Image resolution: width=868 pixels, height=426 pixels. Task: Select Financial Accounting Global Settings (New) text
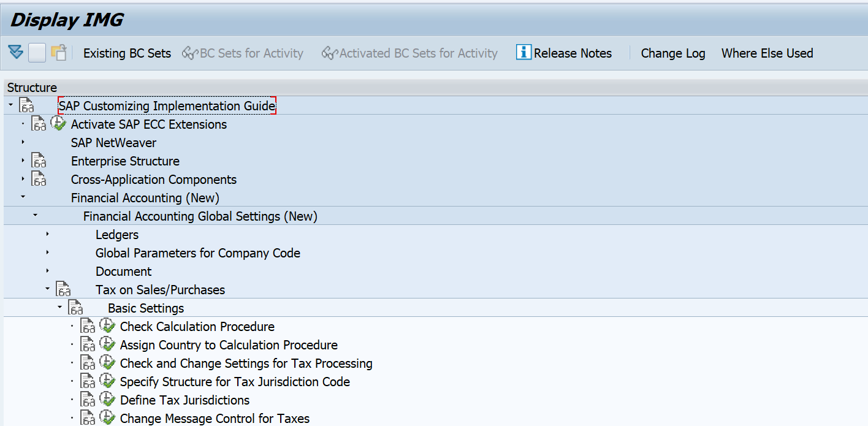tap(200, 216)
